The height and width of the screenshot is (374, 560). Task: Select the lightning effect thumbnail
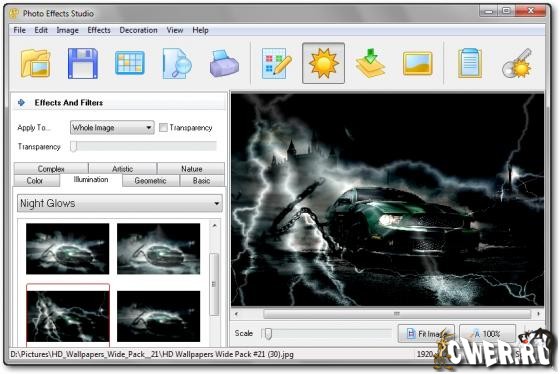pos(68,316)
